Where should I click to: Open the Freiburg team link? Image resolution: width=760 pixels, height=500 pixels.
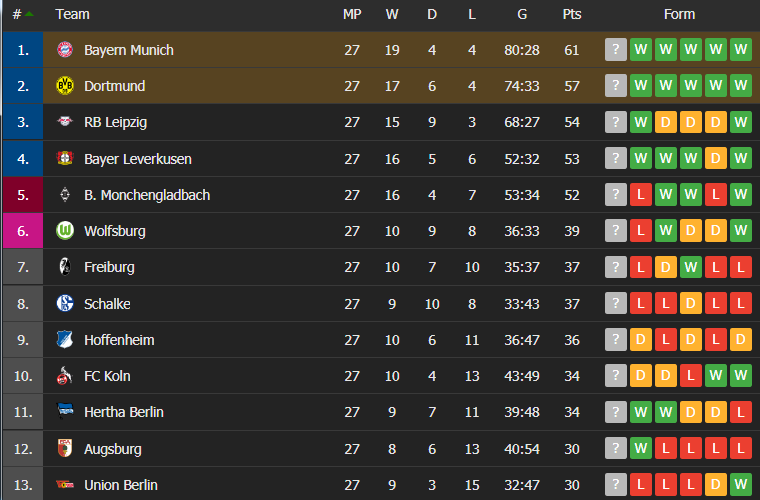110,267
